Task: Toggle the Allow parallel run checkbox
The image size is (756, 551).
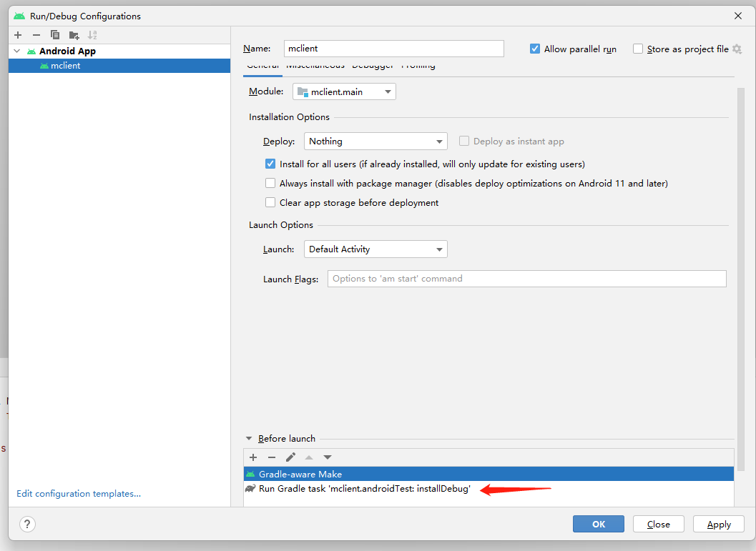Action: tap(535, 49)
